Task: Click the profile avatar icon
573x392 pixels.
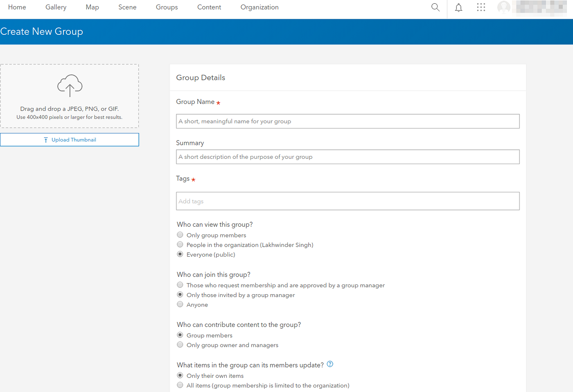Action: pos(503,7)
